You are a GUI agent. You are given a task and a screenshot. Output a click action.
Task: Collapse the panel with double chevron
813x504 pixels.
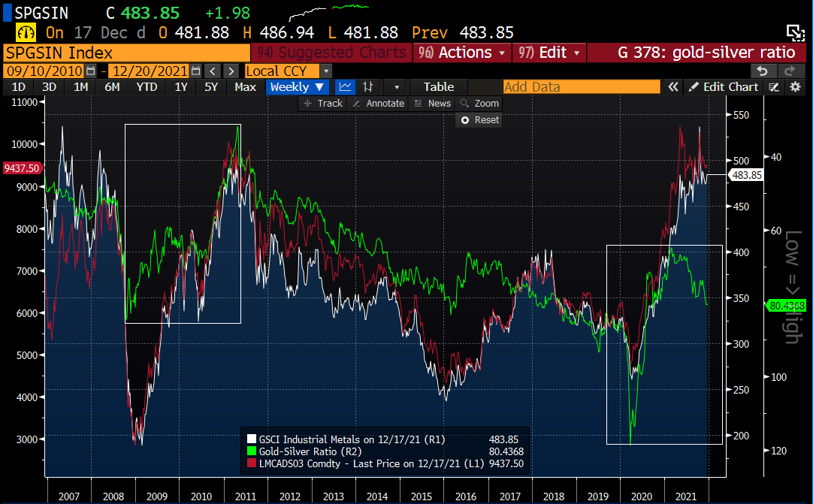pyautogui.click(x=673, y=87)
